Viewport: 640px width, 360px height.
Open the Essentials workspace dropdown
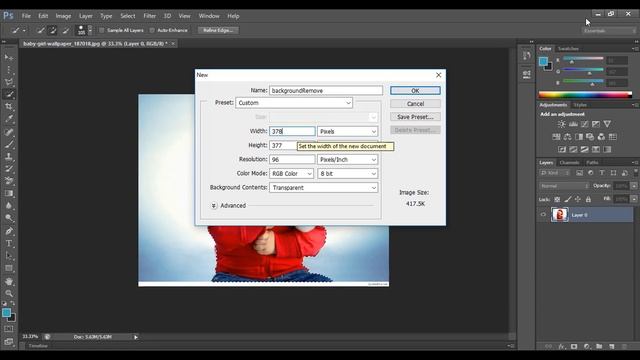tap(609, 31)
